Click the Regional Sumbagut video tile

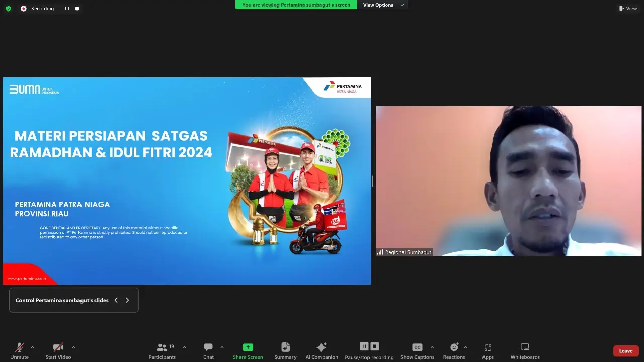[509, 181]
